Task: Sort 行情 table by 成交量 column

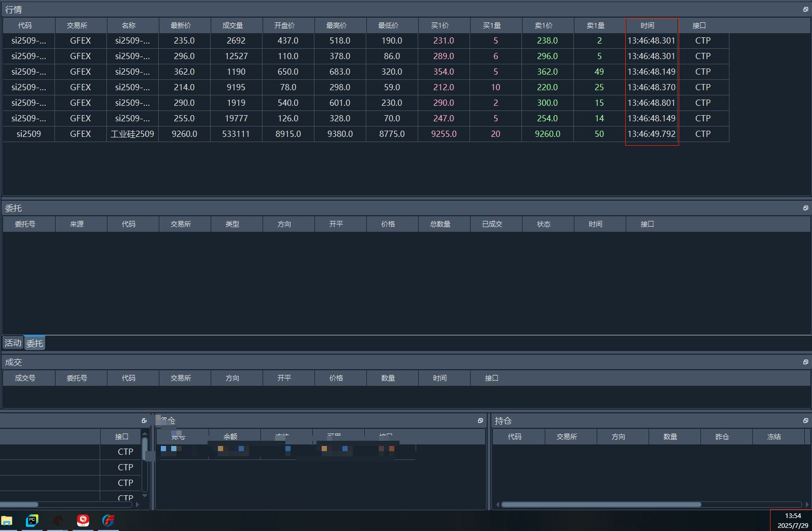Action: (236, 25)
